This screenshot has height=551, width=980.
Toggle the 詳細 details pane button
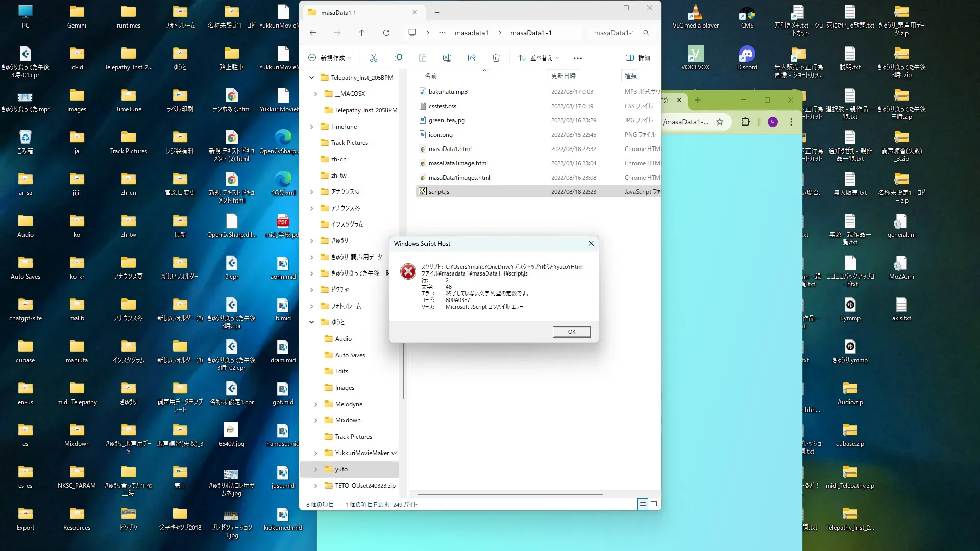pos(638,58)
